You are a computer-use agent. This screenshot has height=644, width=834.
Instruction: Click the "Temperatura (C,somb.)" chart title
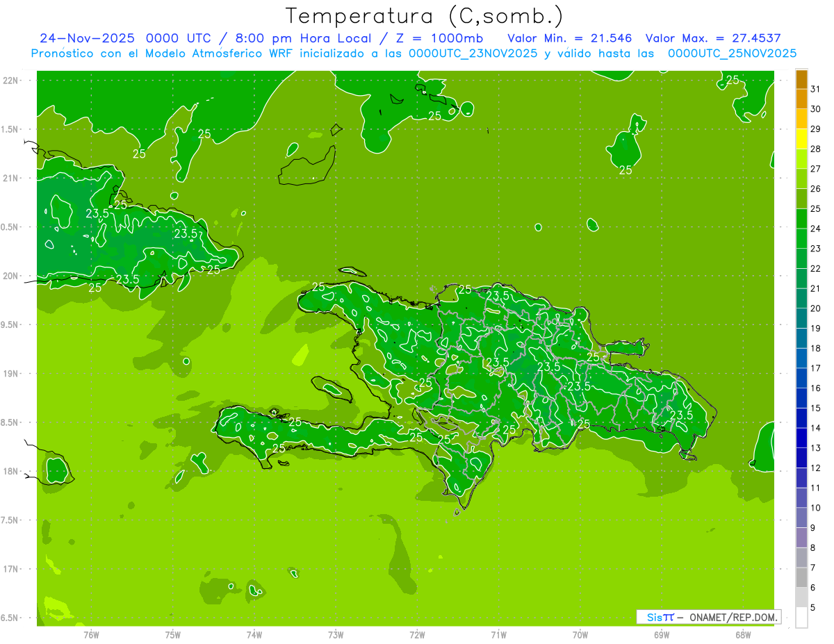[x=424, y=16]
